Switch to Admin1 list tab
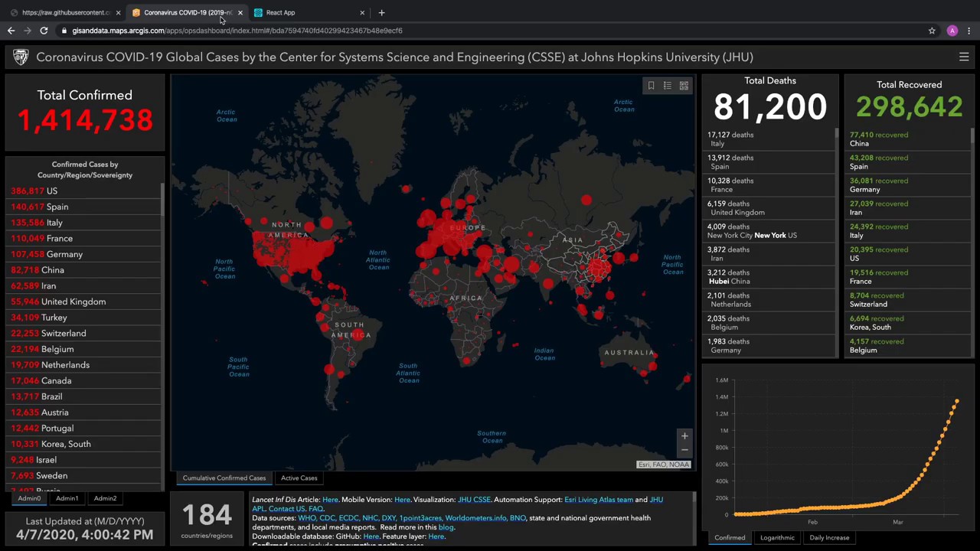Viewport: 980px width, 551px height. [x=67, y=498]
